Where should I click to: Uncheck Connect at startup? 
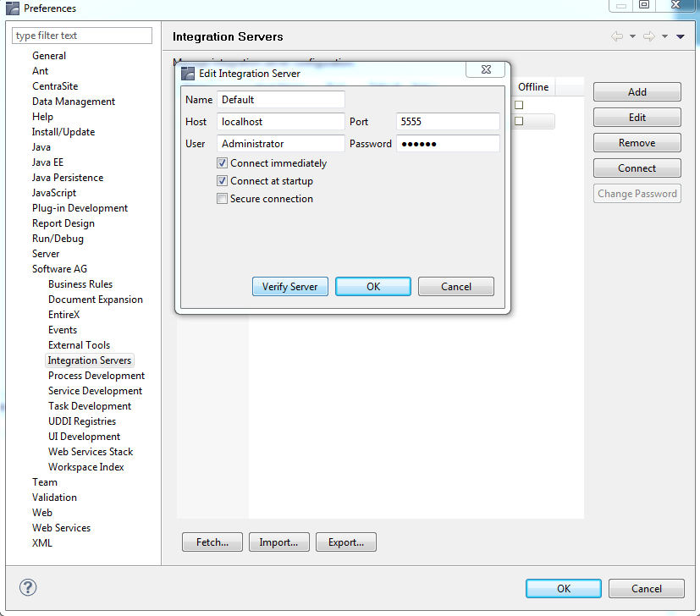pyautogui.click(x=222, y=181)
